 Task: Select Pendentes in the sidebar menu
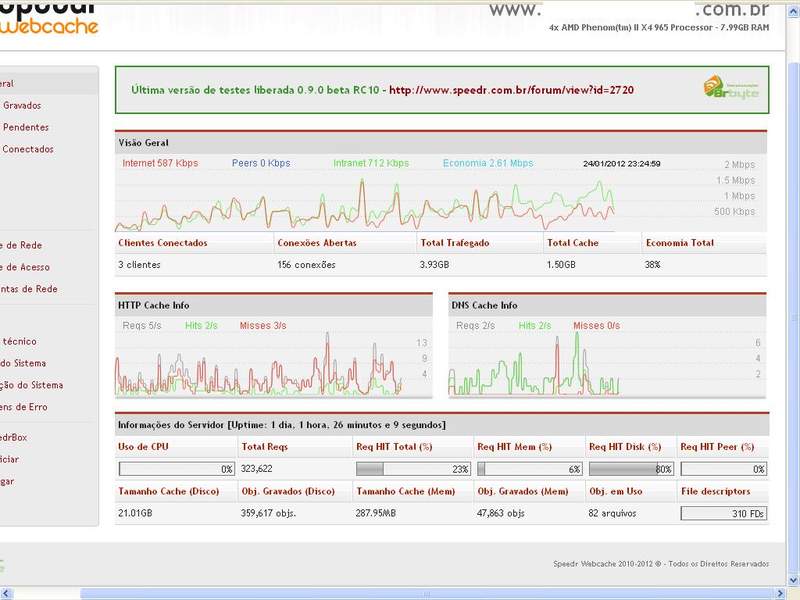click(x=26, y=128)
